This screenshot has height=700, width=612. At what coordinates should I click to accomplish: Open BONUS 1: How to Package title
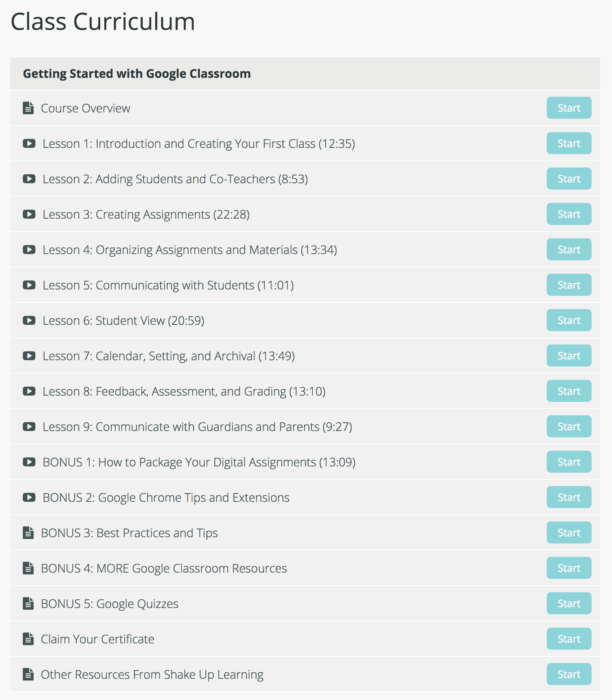click(199, 462)
